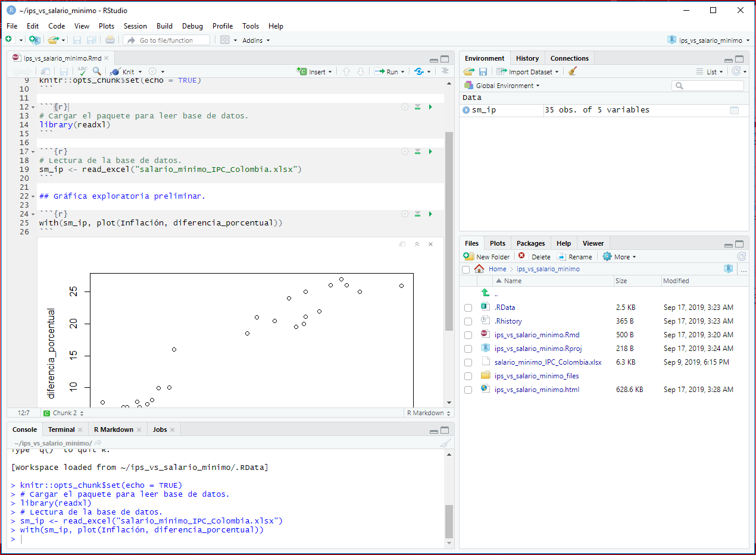Click the print document icon

pyautogui.click(x=110, y=40)
